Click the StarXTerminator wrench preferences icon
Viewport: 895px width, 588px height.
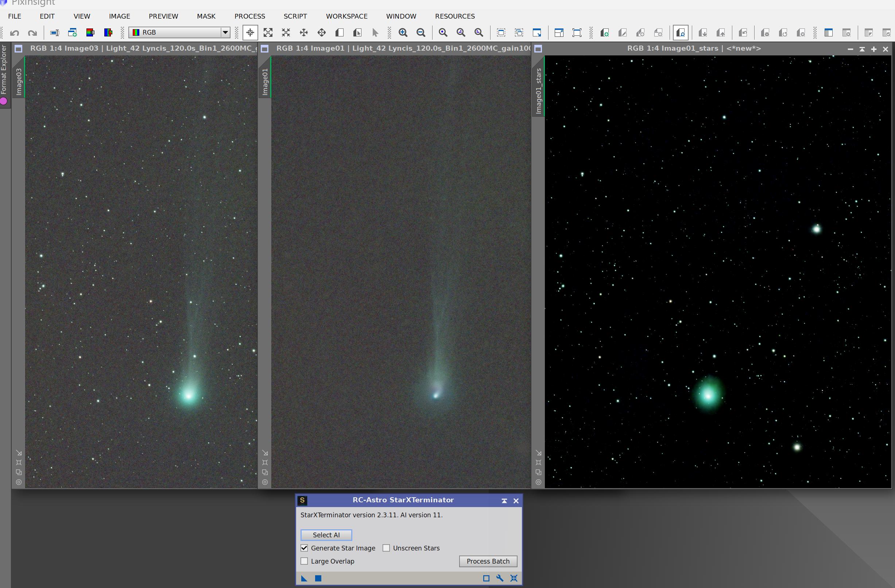click(500, 578)
